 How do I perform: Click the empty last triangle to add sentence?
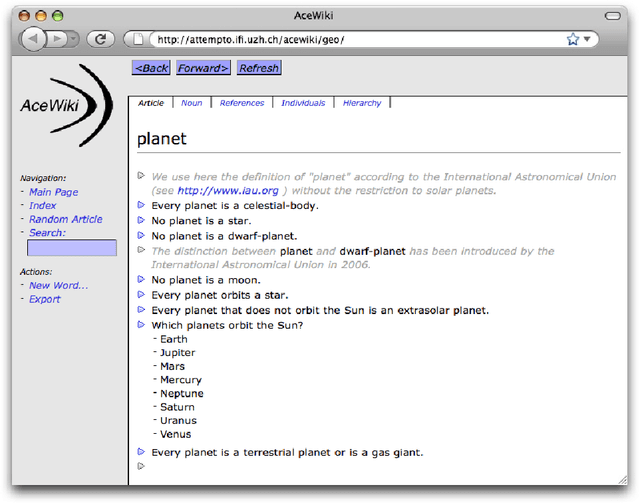pyautogui.click(x=141, y=466)
